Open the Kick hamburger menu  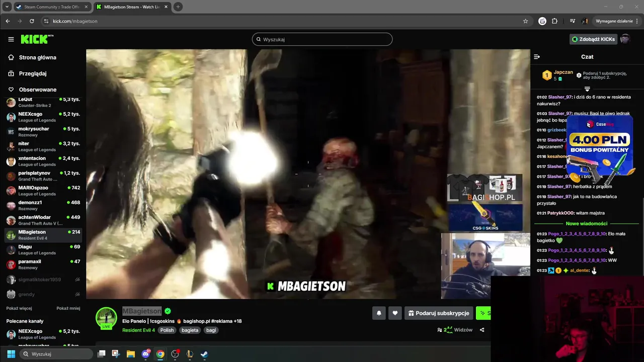pyautogui.click(x=11, y=39)
